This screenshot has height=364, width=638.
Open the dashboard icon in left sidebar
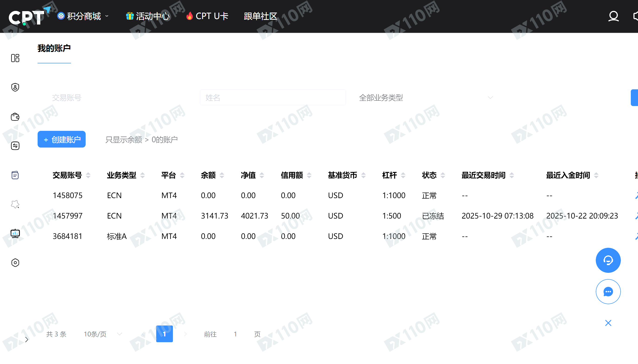[15, 58]
